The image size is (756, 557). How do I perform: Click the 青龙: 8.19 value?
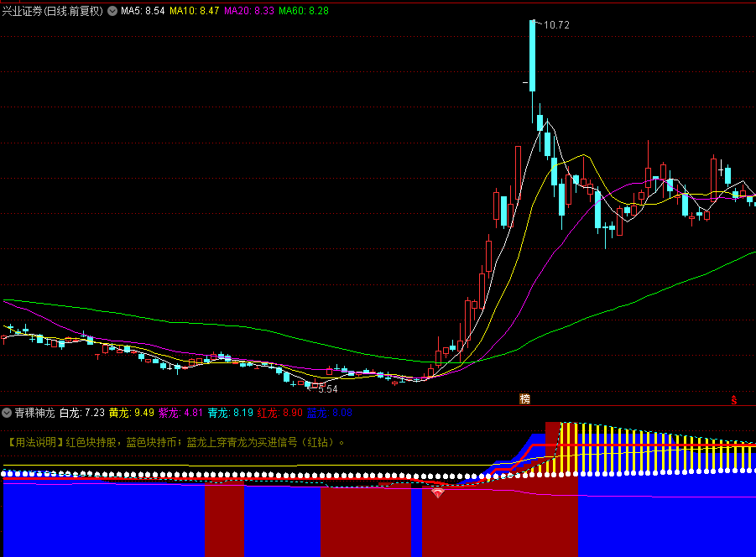[x=231, y=413]
